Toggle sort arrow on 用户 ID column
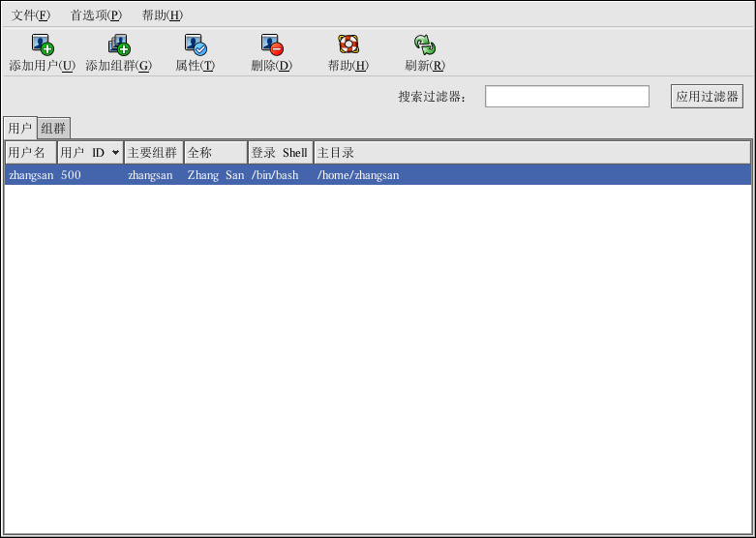The image size is (756, 538). click(x=116, y=153)
